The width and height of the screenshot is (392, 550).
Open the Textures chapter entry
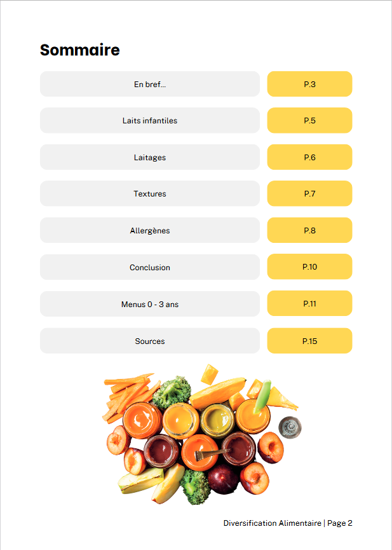tap(150, 194)
